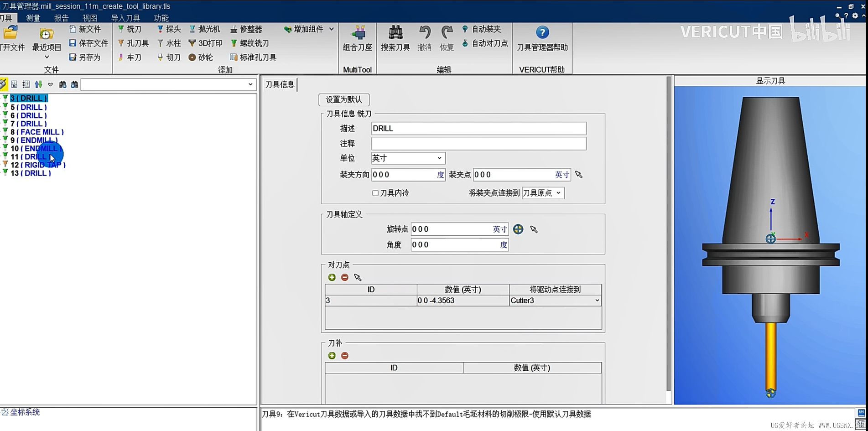Click the 增加组件 button

coord(304,29)
